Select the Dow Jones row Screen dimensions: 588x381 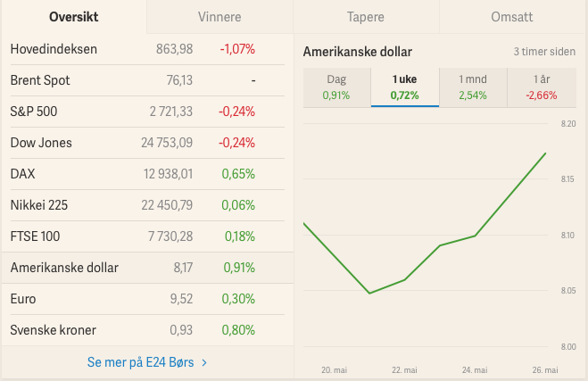[146, 143]
